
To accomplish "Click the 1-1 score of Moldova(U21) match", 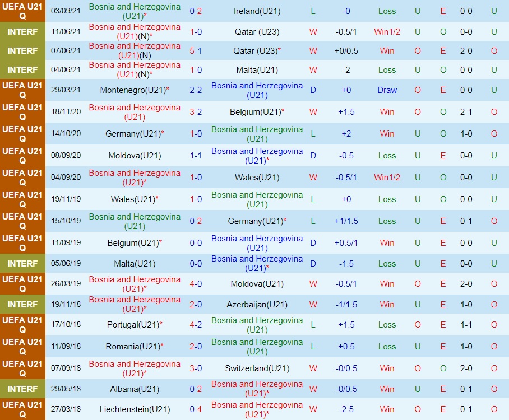I will coord(196,156).
